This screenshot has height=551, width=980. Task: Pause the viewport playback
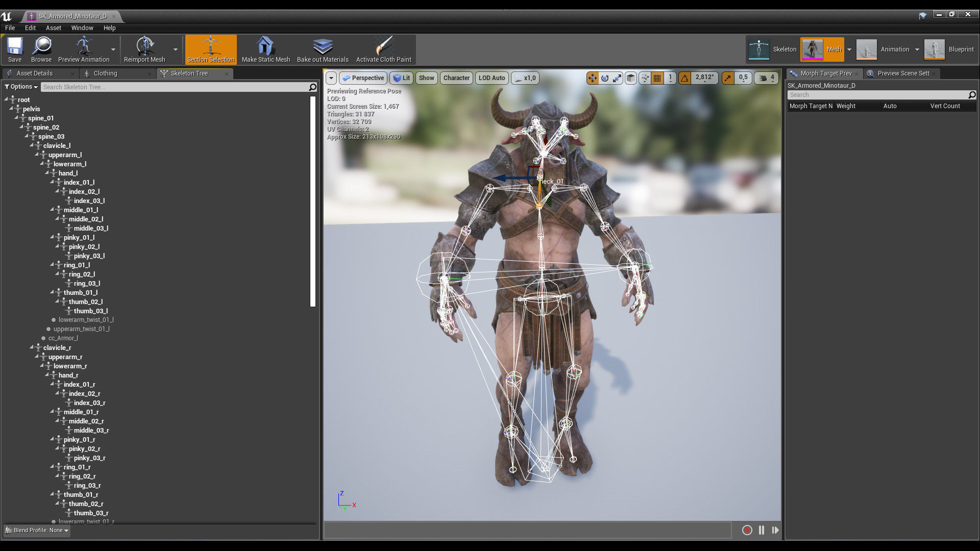coord(762,530)
